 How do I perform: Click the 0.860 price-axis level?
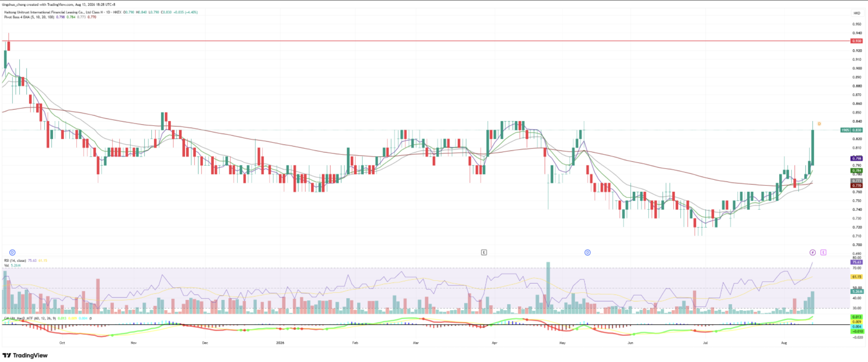tap(857, 104)
